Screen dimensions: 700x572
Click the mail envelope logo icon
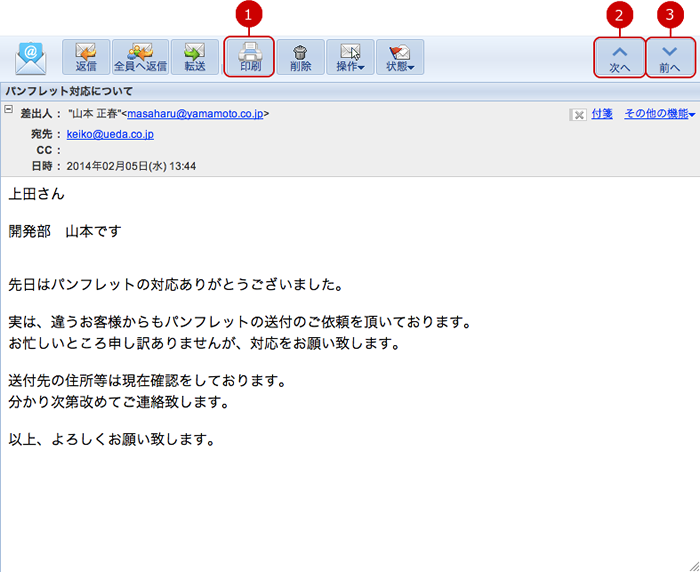(30, 58)
